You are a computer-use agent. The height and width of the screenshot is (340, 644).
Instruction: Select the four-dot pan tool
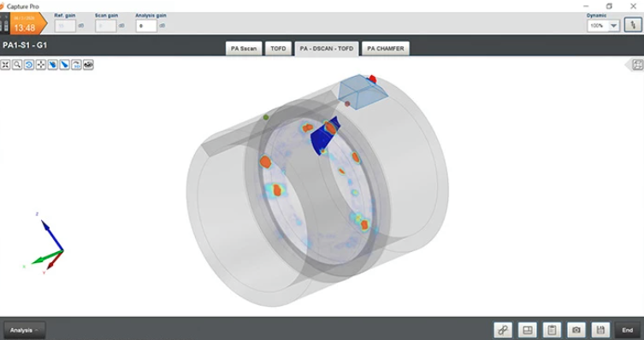click(41, 65)
